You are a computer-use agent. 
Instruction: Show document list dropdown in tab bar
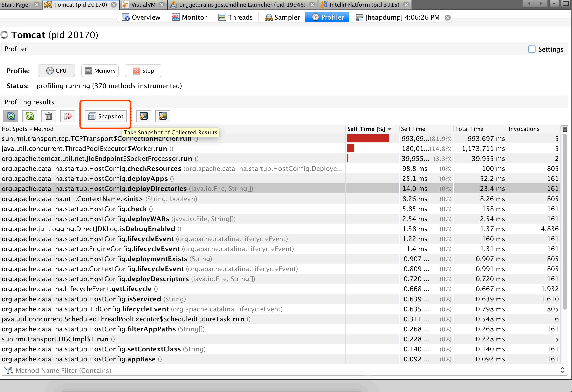554,4
